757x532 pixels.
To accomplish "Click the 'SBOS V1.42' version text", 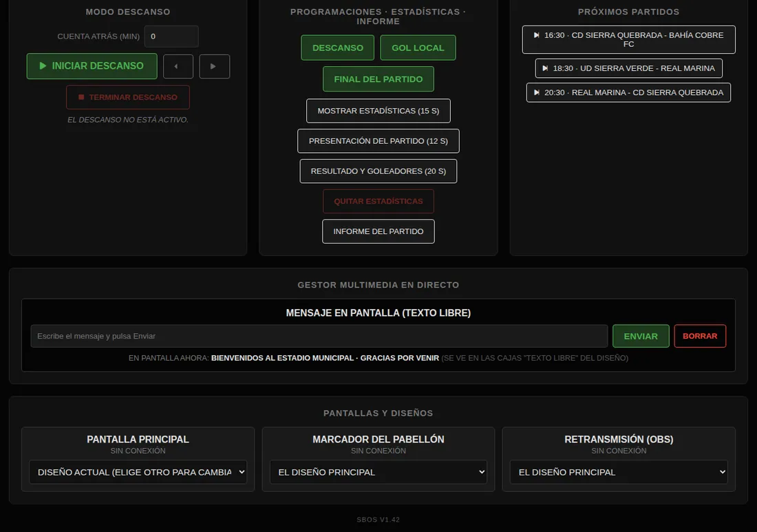I will click(x=378, y=520).
